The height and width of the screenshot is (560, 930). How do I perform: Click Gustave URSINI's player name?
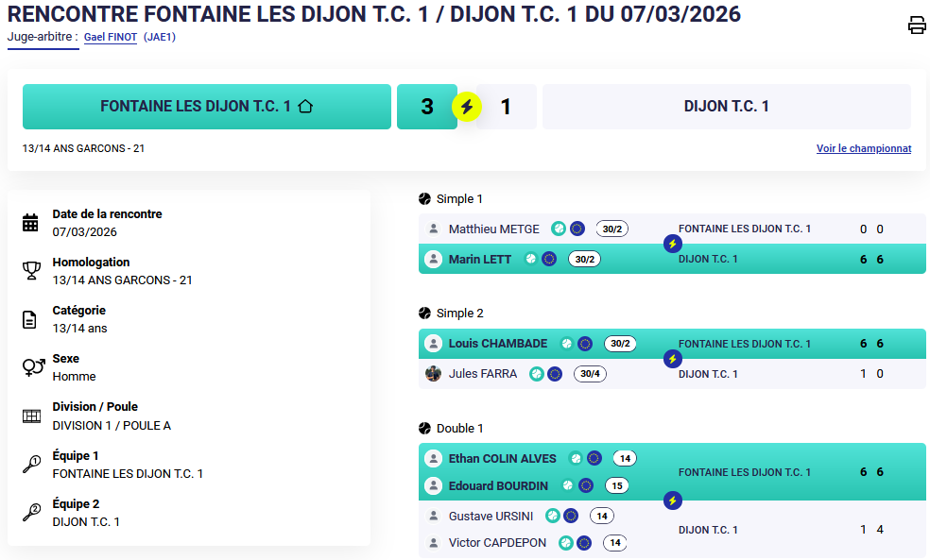pyautogui.click(x=491, y=516)
